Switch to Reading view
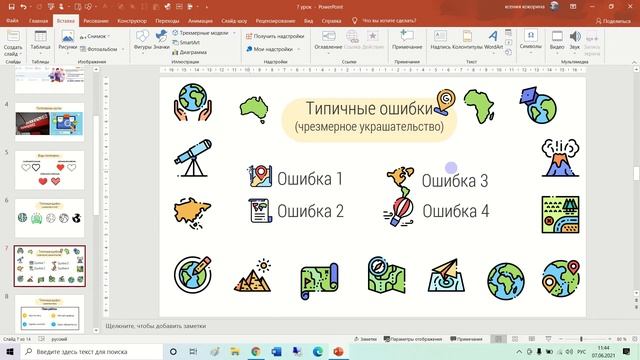Image resolution: width=640 pixels, height=360 pixels. [532, 339]
